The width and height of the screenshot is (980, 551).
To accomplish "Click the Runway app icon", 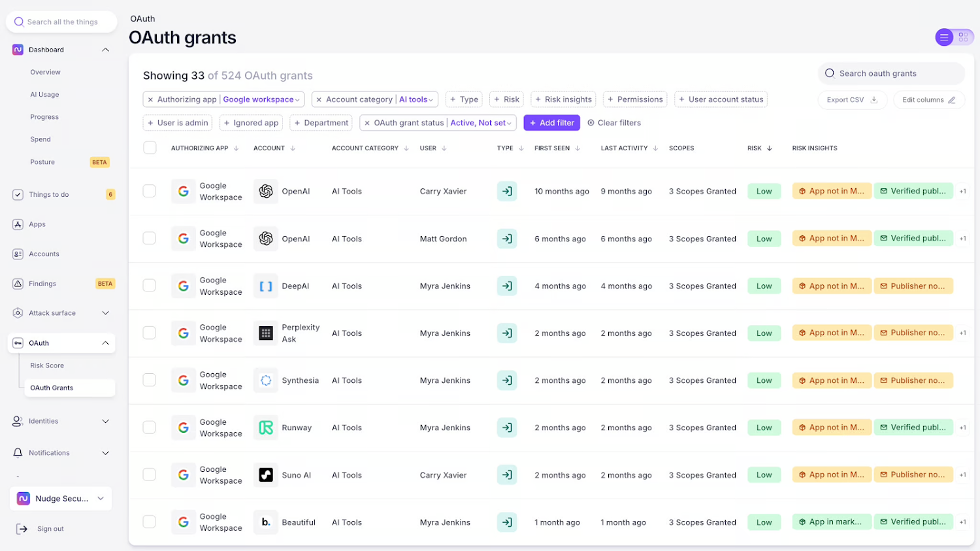I will coord(265,427).
